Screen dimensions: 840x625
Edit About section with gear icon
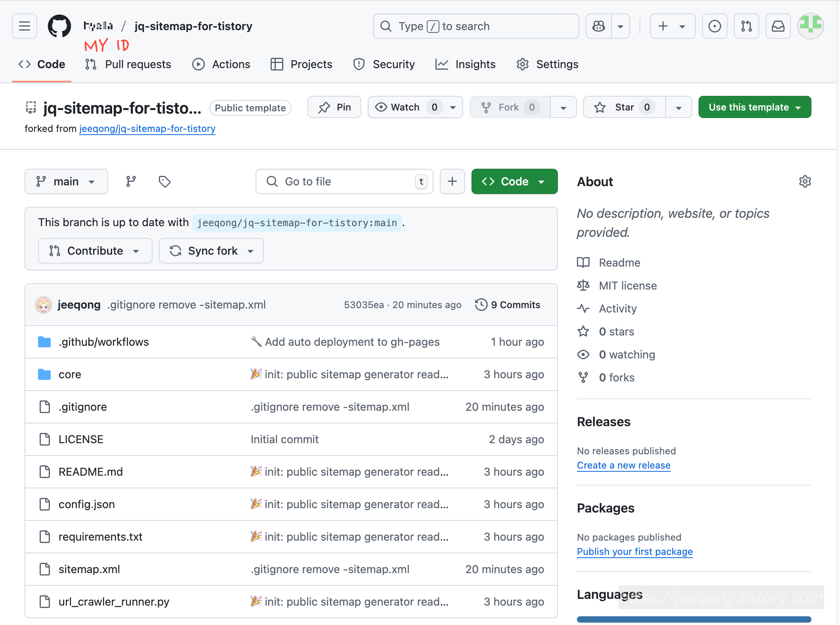click(x=805, y=181)
